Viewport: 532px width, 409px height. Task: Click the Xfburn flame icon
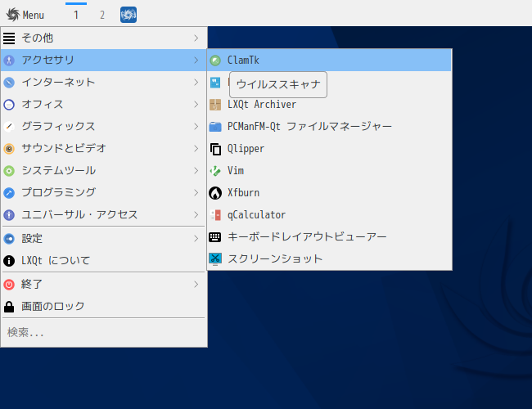tap(215, 192)
